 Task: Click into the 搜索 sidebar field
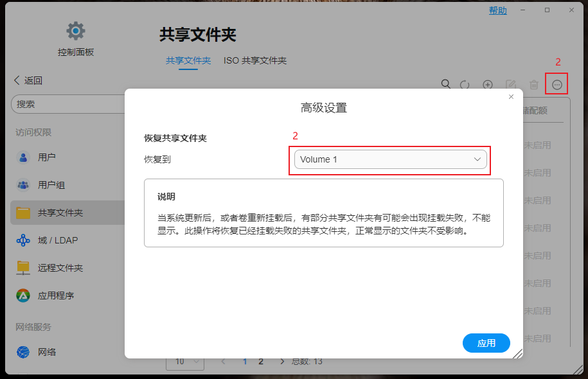68,104
